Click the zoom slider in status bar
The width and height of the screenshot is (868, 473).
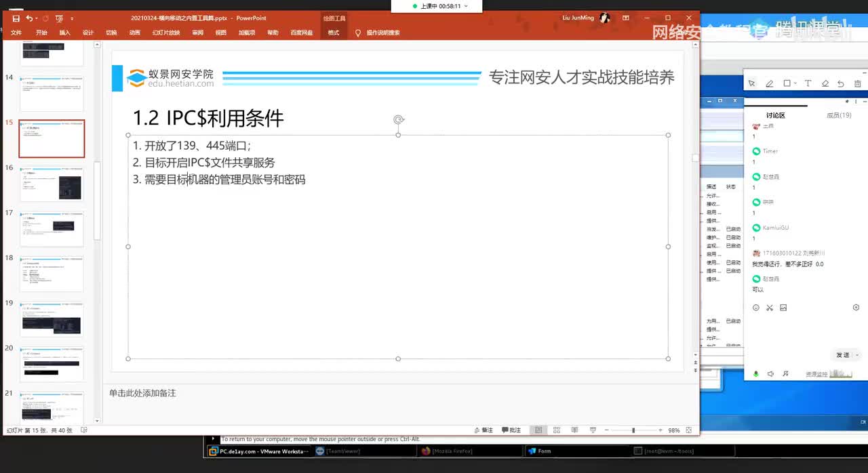click(x=633, y=430)
